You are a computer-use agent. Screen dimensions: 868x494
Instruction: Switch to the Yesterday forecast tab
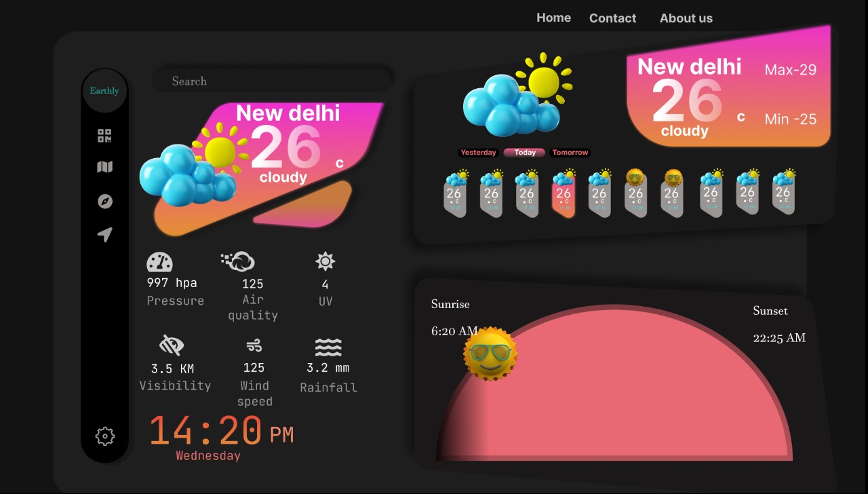pyautogui.click(x=478, y=152)
